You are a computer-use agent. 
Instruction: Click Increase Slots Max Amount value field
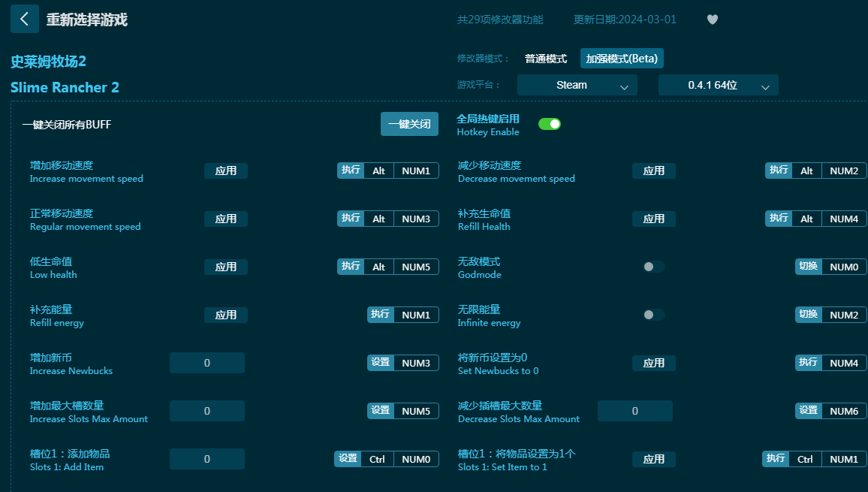point(207,411)
